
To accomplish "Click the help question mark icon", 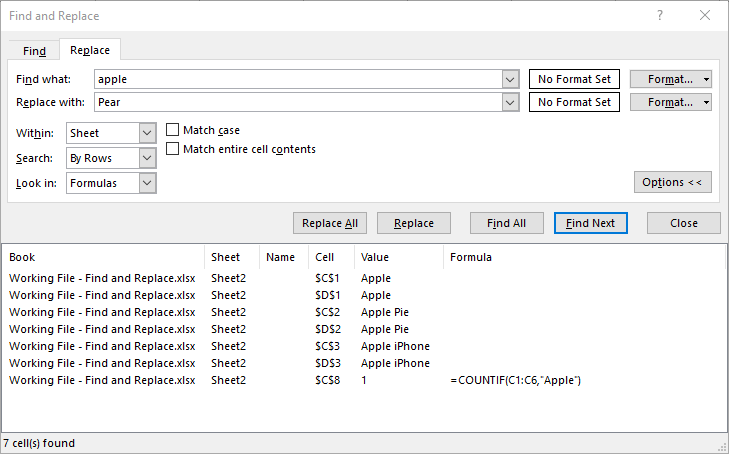I will [660, 16].
